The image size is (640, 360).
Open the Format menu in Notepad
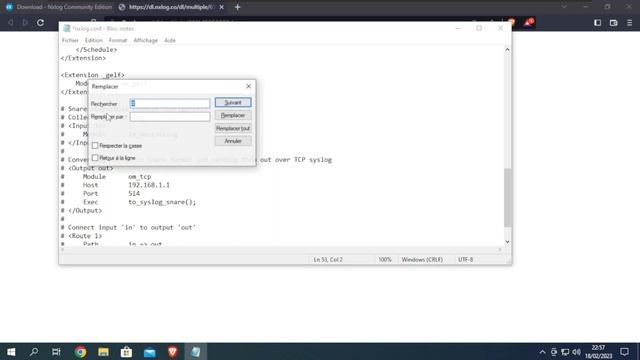coord(118,40)
